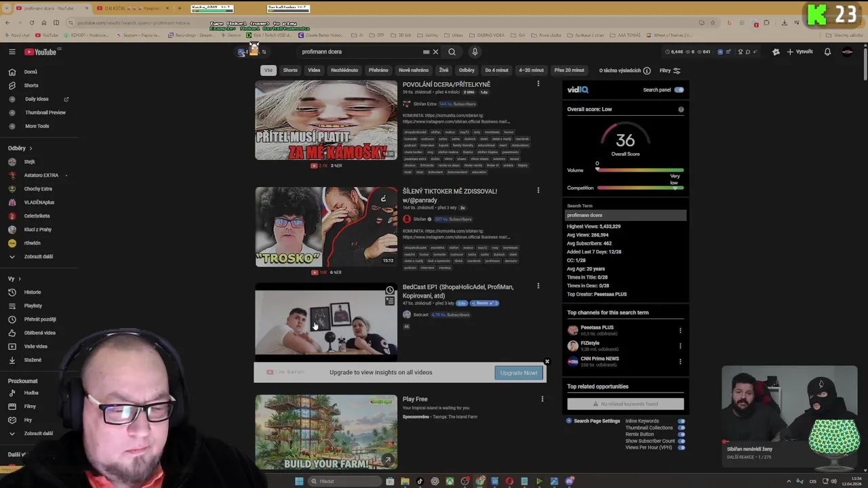Open options menu for Peeetaaa PLUS channel

pos(680,330)
